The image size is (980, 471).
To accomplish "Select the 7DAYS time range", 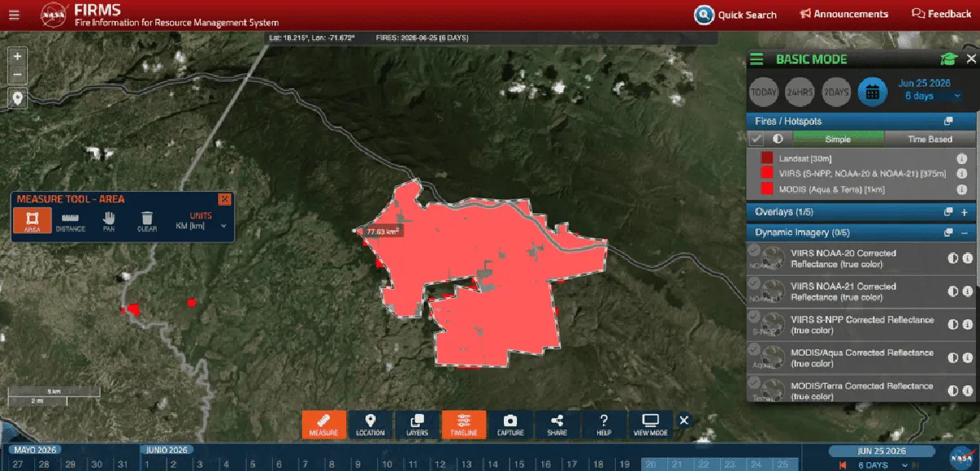I will click(835, 91).
